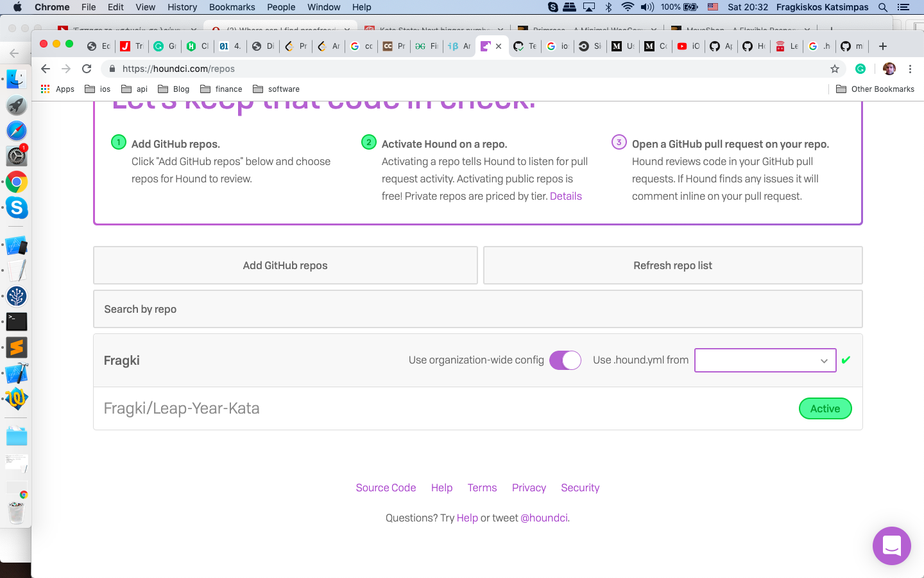The height and width of the screenshot is (578, 924).
Task: Open the Chrome profile avatar
Action: click(x=889, y=69)
